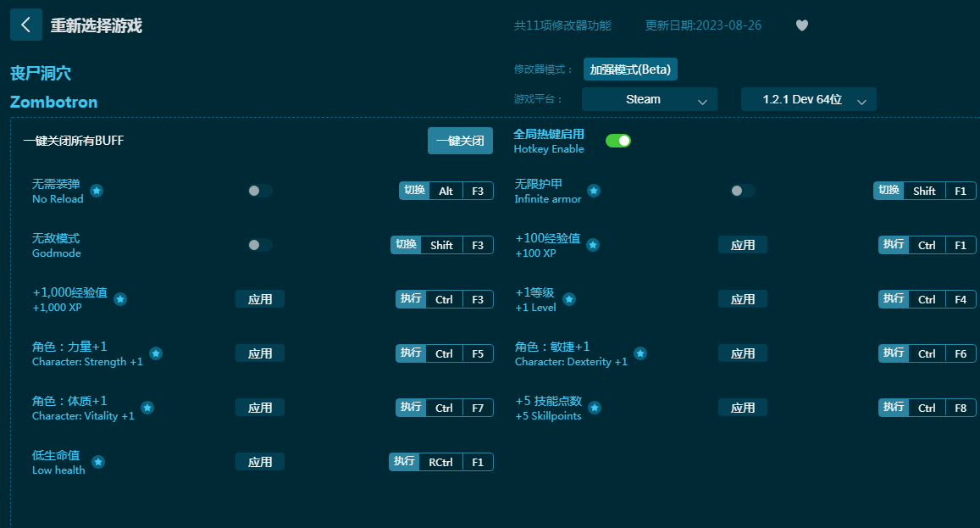Click the 一键关闭所有BUFF label

73,141
